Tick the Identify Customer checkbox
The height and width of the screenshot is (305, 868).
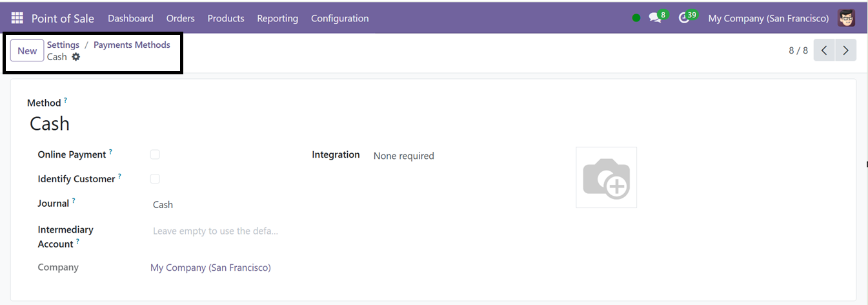pyautogui.click(x=155, y=179)
